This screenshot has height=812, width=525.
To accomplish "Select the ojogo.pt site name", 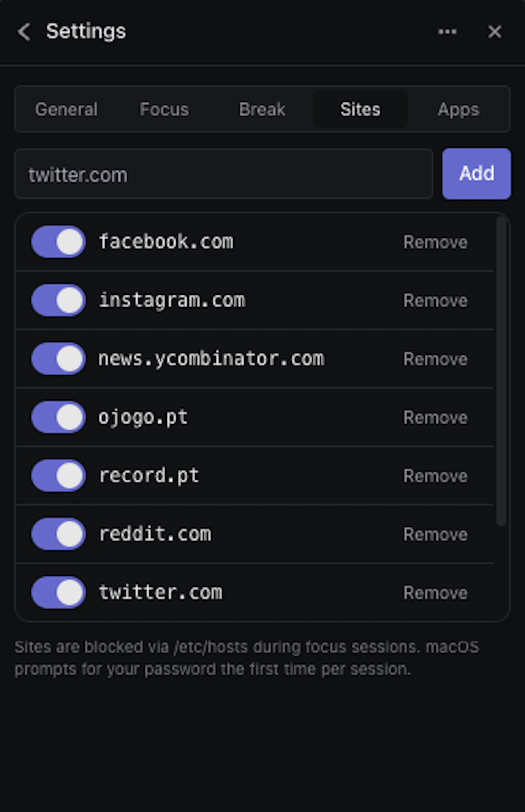I will click(143, 418).
